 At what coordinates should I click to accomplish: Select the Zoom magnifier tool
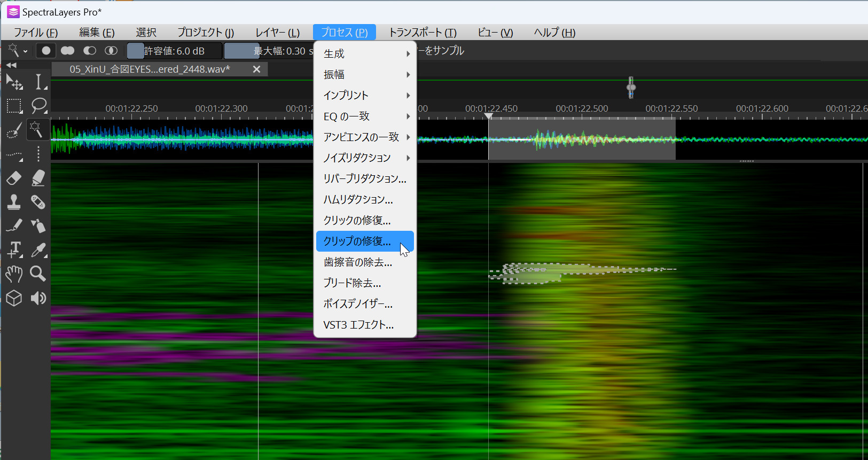(x=39, y=274)
